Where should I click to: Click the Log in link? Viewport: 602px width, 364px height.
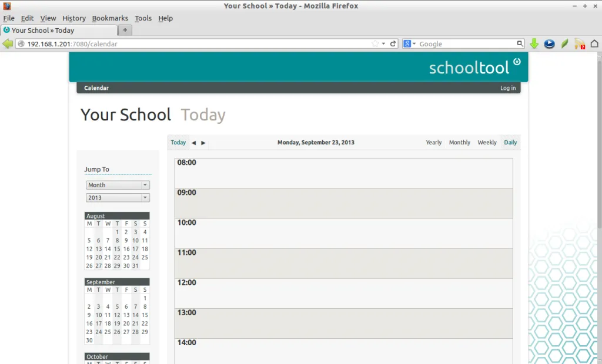click(507, 87)
